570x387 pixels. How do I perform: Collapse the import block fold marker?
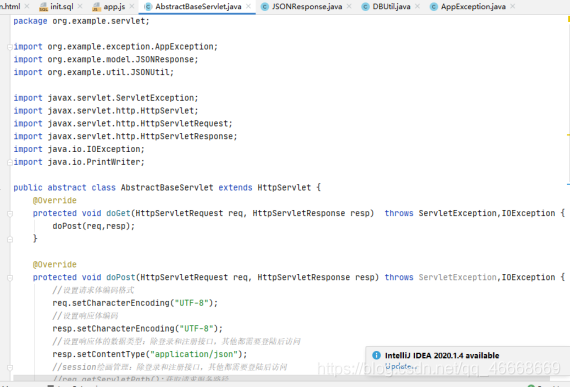[10, 47]
